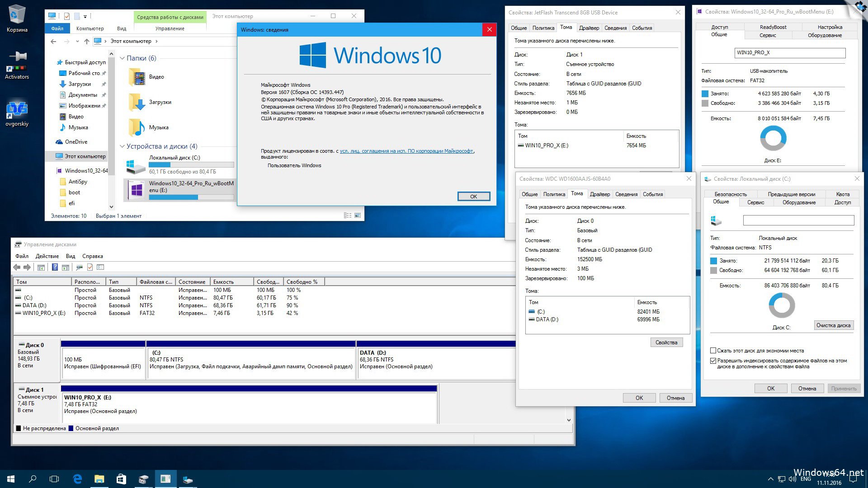Switch to ReadyBoost tab in E: properties
Image resolution: width=868 pixels, height=488 pixels.
pos(773,27)
